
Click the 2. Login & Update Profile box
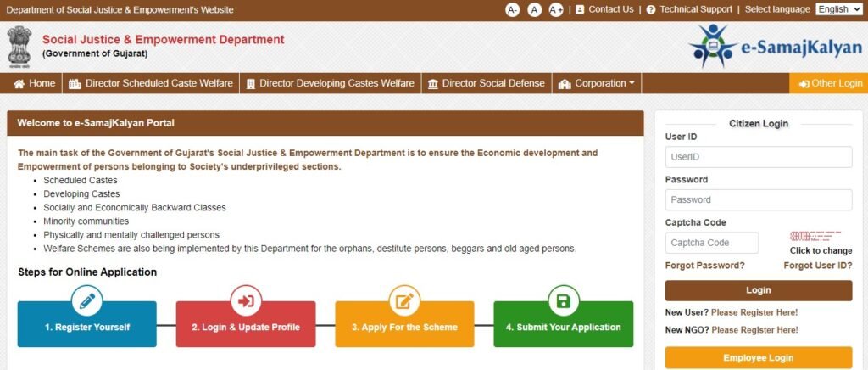pos(246,324)
